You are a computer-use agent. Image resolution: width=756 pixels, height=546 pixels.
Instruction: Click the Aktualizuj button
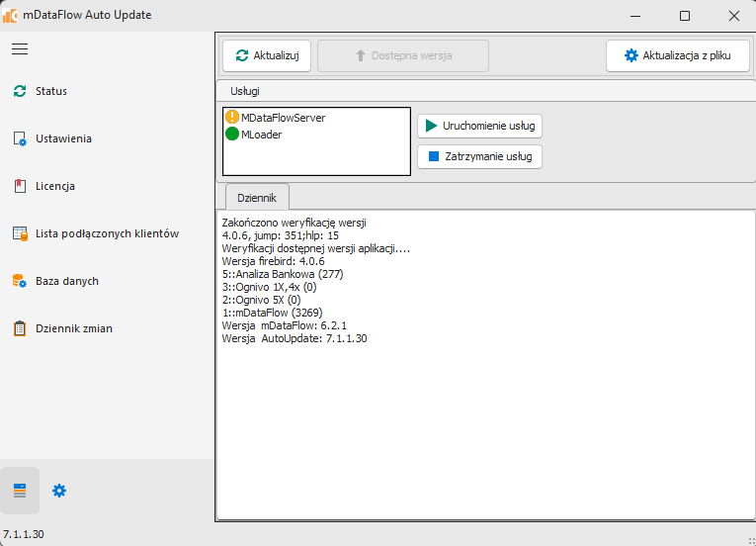pyautogui.click(x=267, y=56)
